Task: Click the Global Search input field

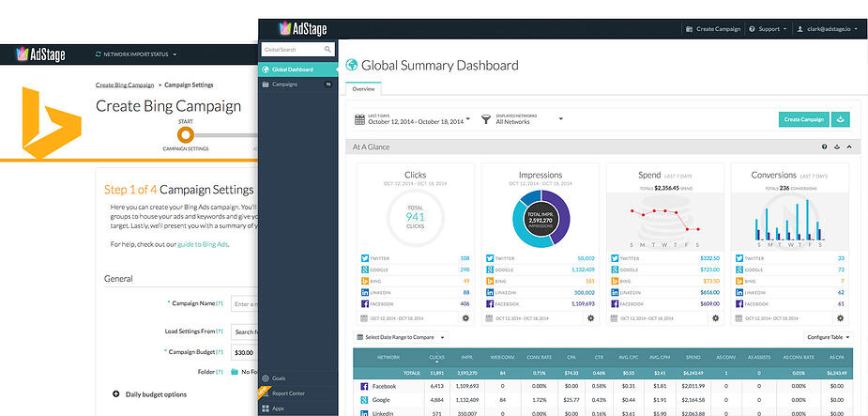Action: pyautogui.click(x=298, y=49)
